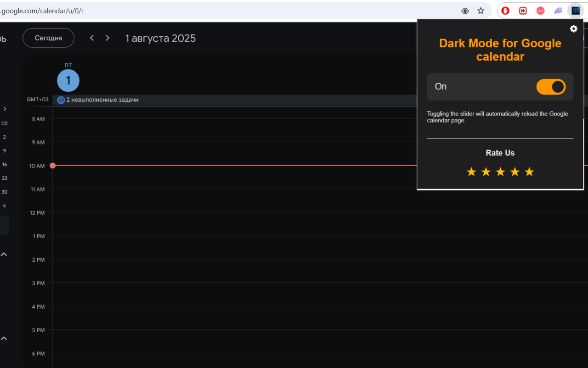
Task: Rate with the first star
Action: (x=471, y=172)
